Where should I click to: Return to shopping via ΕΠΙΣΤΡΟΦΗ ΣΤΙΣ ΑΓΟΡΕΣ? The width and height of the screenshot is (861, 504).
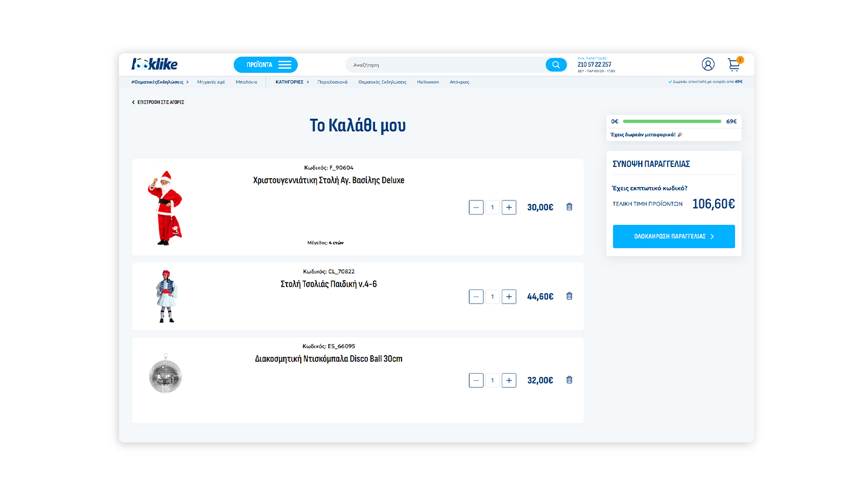[158, 102]
